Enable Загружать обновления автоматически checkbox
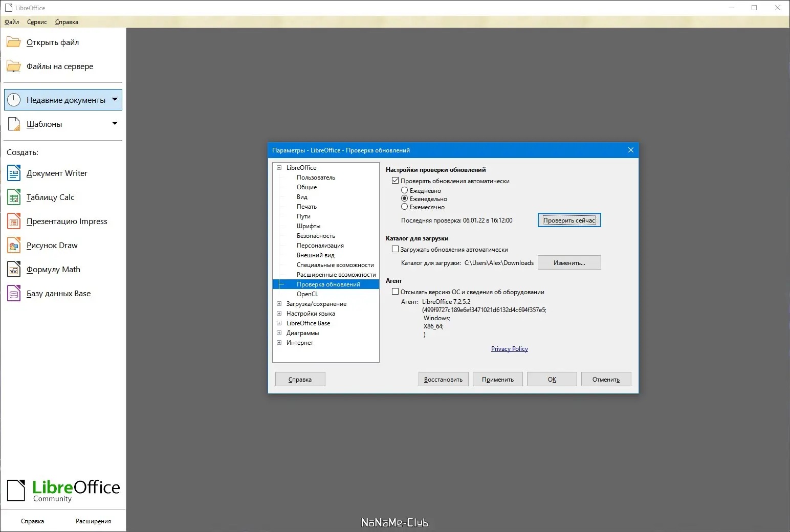This screenshot has width=790, height=532. (x=395, y=249)
